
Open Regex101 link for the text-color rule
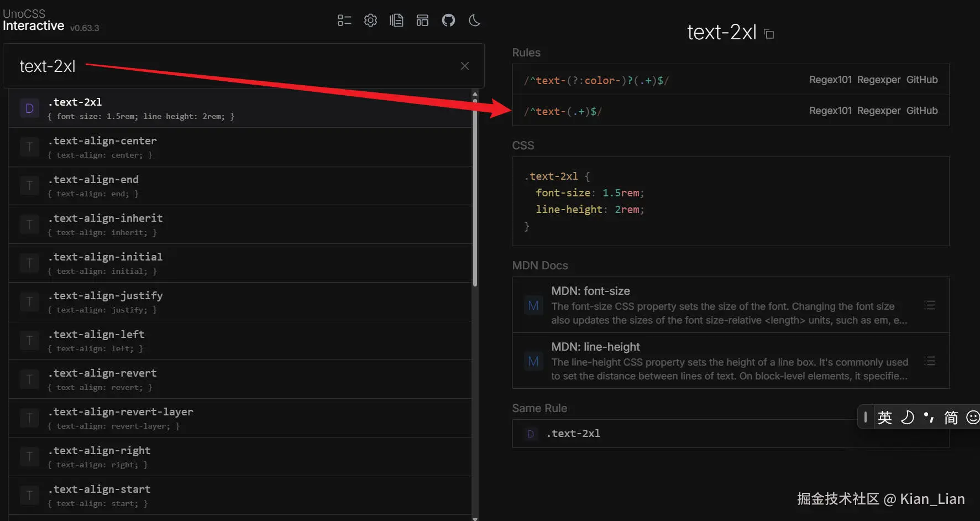(830, 80)
